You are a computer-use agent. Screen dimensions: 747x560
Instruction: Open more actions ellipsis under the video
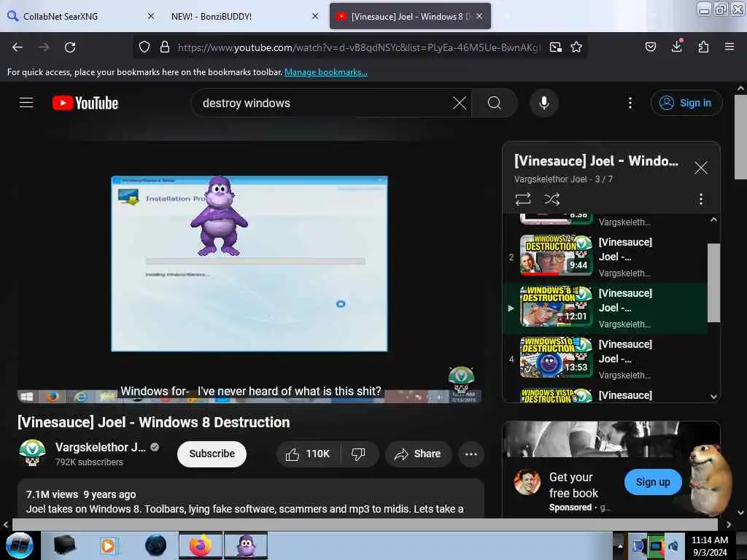[x=471, y=454]
